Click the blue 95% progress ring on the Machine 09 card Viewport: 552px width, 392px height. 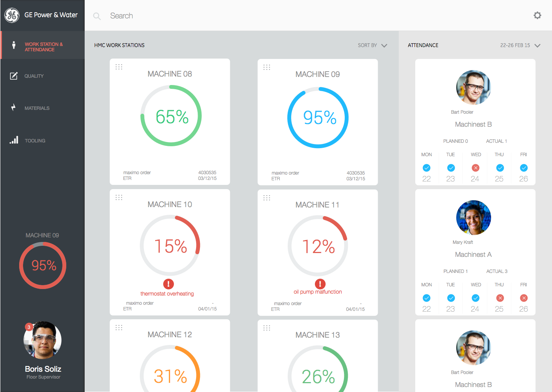(318, 118)
